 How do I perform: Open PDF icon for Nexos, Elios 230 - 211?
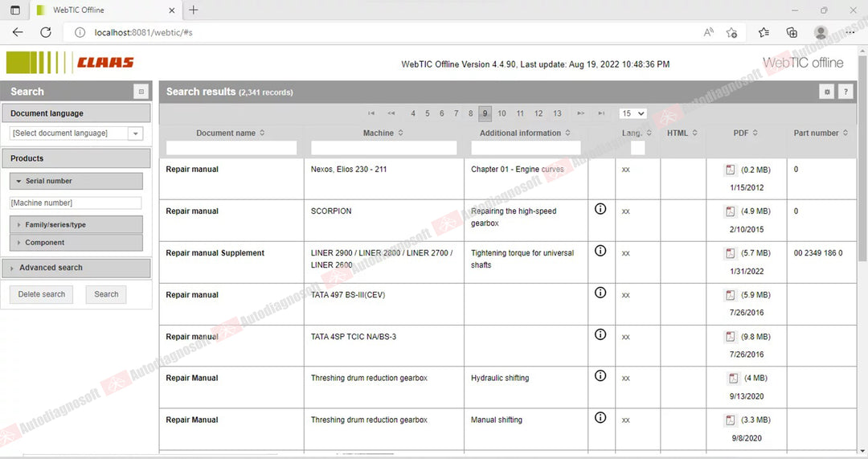tap(730, 170)
